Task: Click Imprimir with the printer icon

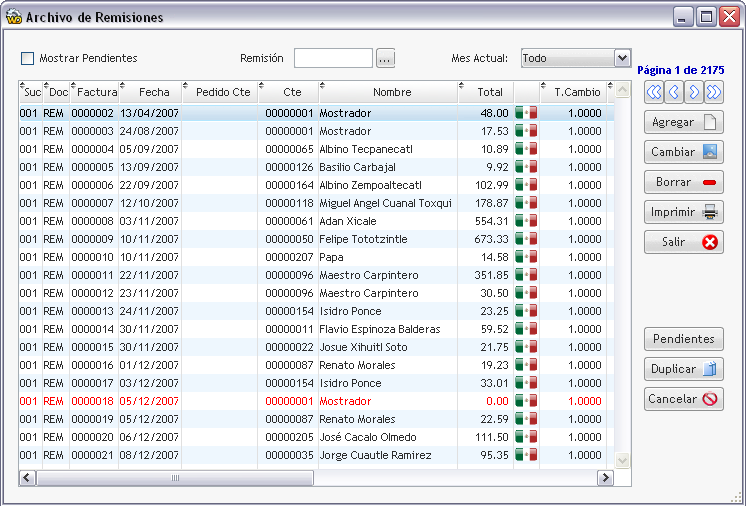Action: [x=684, y=212]
